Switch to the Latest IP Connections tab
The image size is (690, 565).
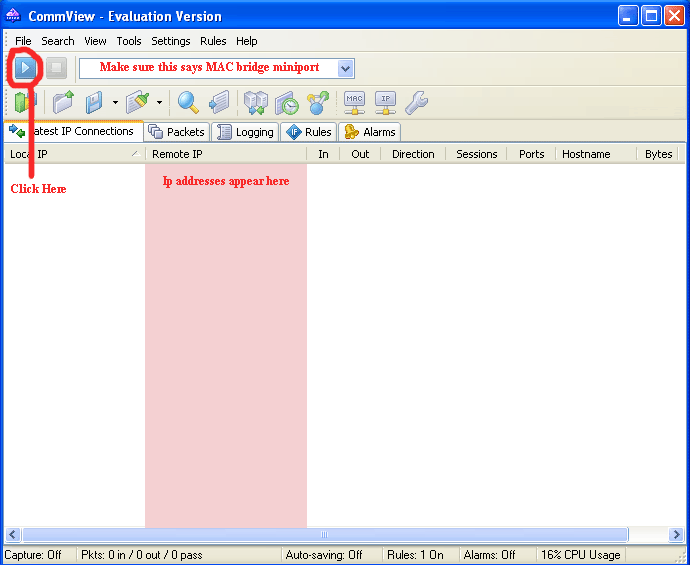pyautogui.click(x=73, y=131)
